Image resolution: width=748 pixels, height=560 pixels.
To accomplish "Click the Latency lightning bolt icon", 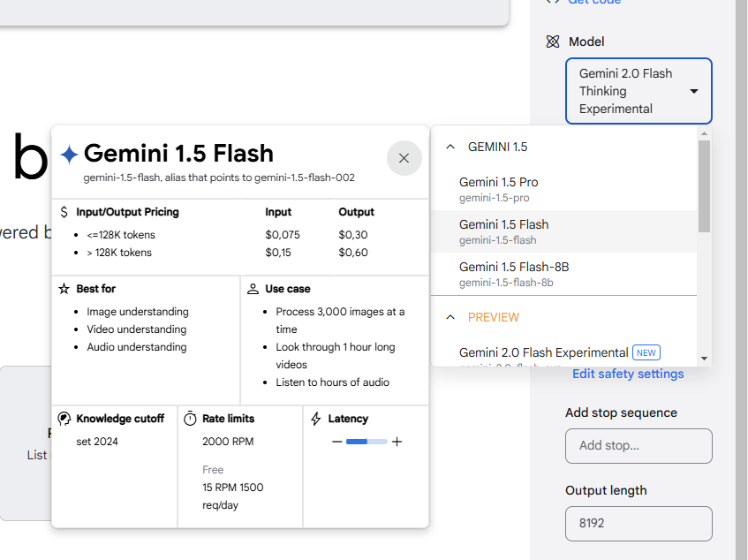I will 316,419.
